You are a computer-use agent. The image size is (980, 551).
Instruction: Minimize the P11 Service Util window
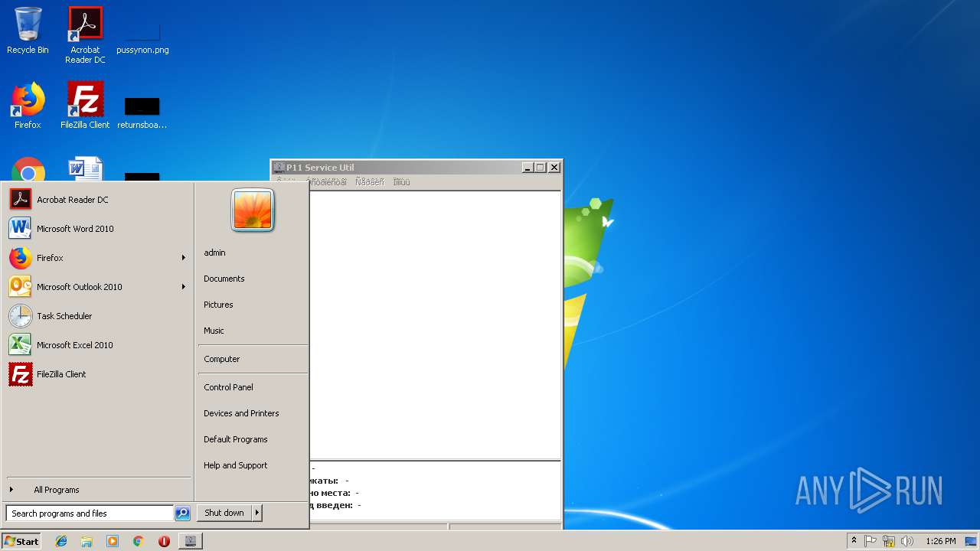(528, 168)
